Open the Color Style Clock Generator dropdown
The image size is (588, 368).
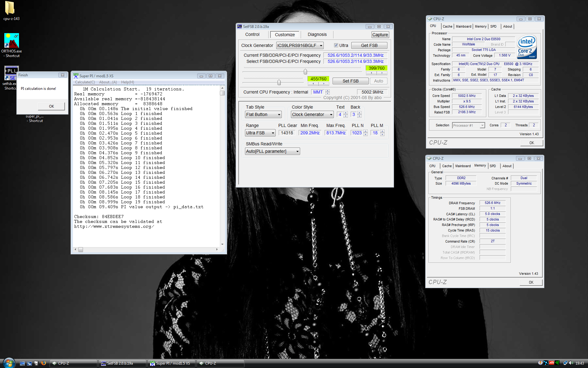tap(312, 114)
